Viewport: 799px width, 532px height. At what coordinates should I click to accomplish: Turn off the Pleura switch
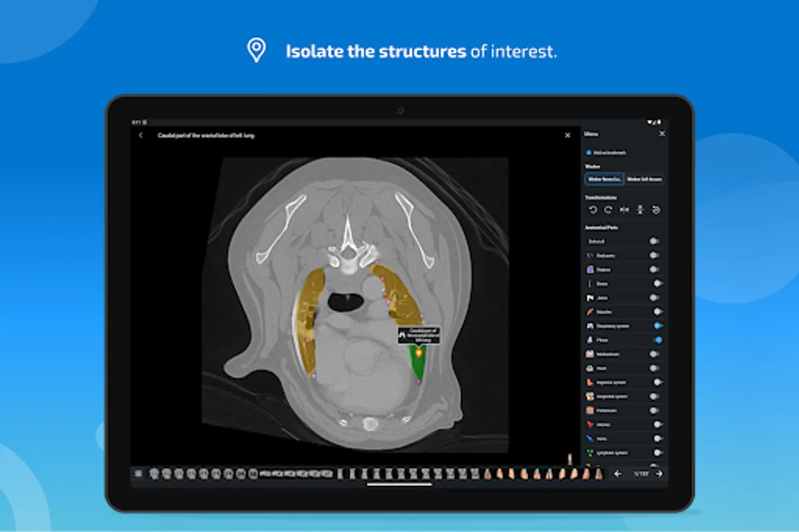657,340
